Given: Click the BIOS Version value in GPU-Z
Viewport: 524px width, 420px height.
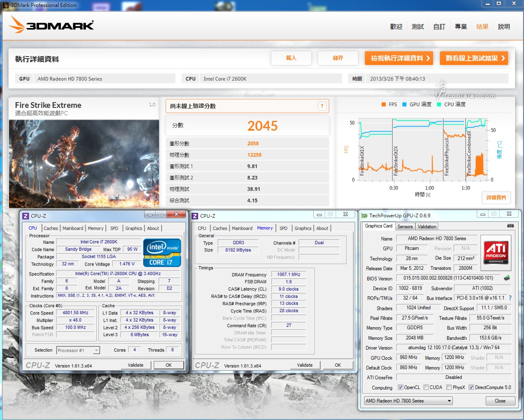Looking at the screenshot, I should (448, 278).
